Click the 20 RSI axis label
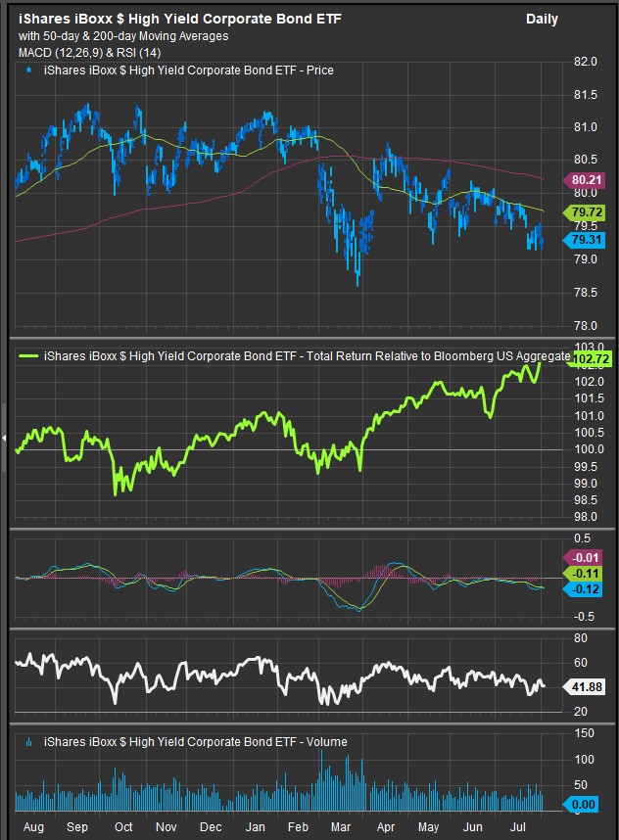The height and width of the screenshot is (840, 619). pos(581,712)
